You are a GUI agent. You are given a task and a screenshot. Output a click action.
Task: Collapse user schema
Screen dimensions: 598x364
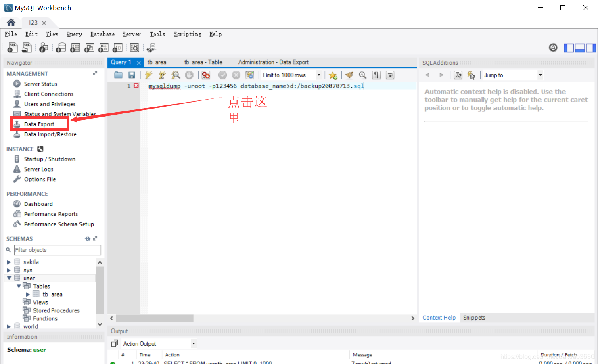9,278
